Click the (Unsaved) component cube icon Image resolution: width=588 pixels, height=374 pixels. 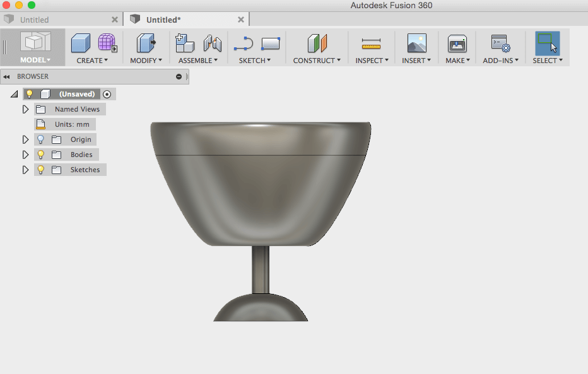click(45, 94)
